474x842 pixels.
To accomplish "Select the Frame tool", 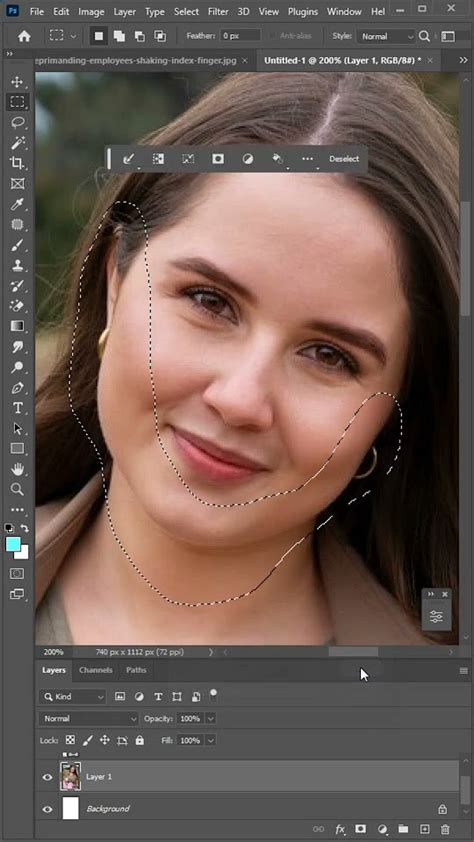I will tap(17, 184).
